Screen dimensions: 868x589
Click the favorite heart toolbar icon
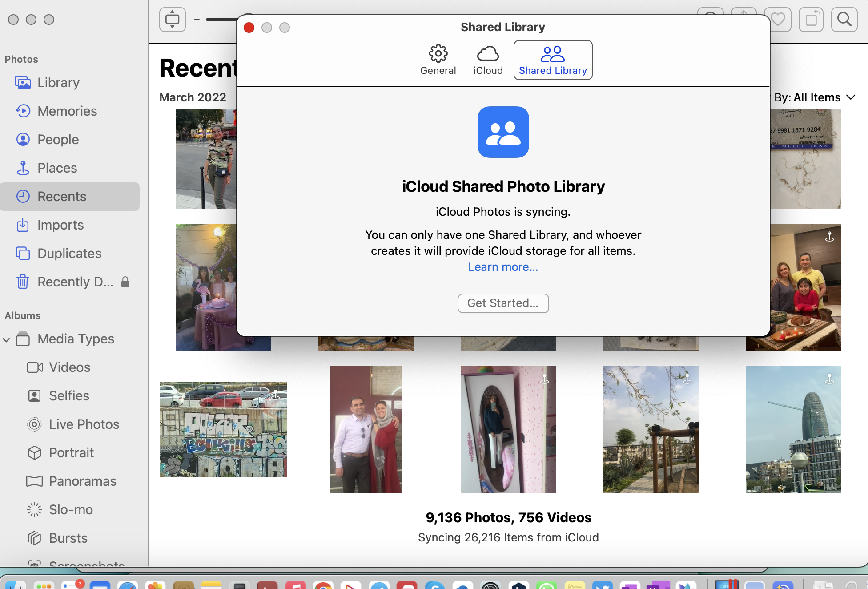click(778, 20)
